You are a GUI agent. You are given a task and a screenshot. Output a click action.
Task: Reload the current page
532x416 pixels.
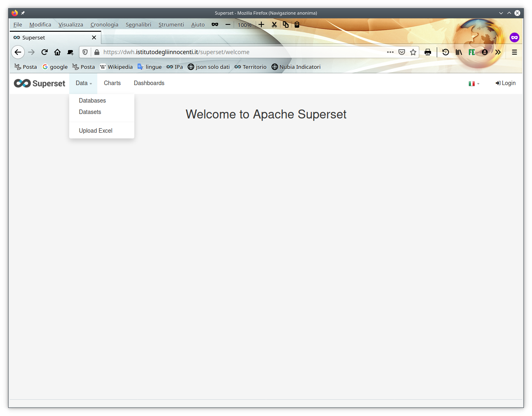[44, 52]
